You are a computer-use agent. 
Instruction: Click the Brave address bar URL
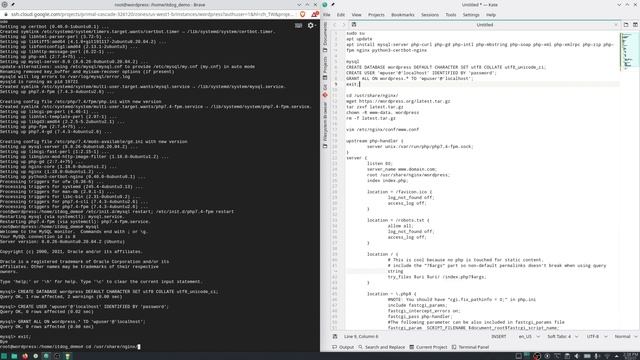click(151, 14)
